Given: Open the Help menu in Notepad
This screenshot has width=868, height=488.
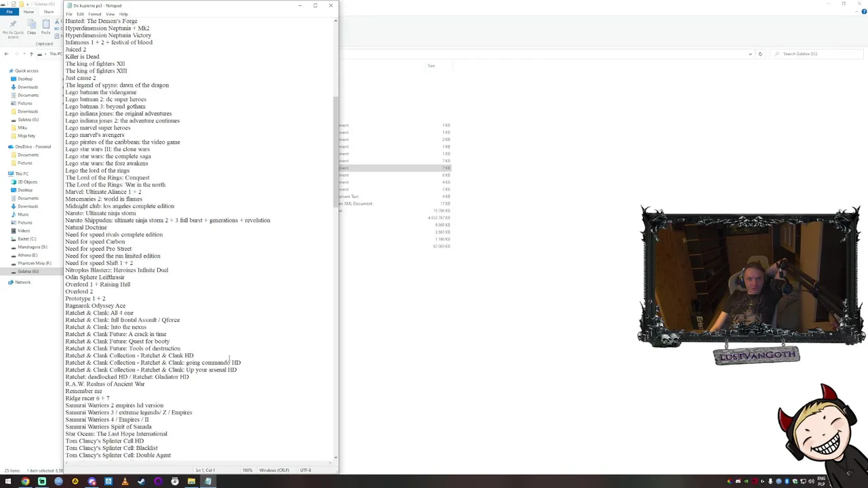Looking at the screenshot, I should click(x=123, y=14).
